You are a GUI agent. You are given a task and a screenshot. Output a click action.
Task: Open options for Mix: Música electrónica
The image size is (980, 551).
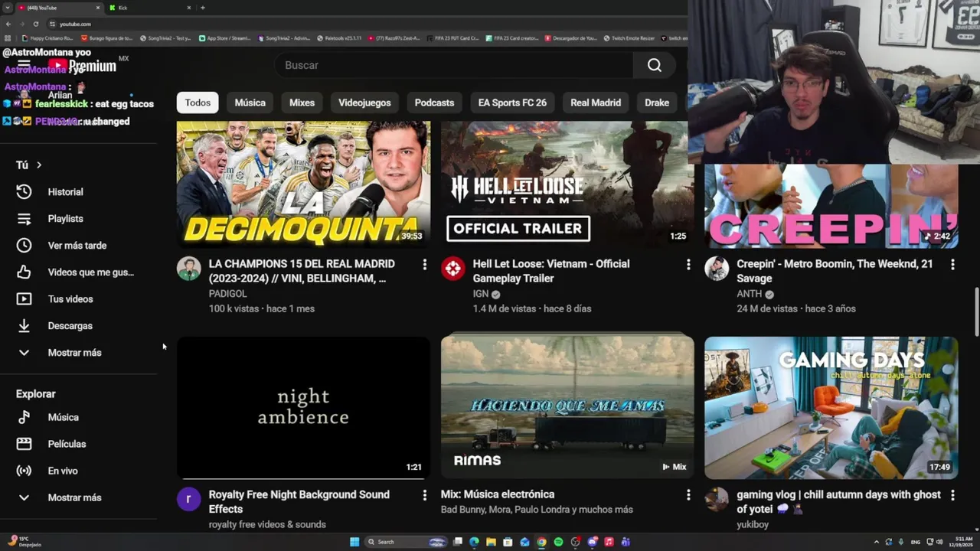688,495
